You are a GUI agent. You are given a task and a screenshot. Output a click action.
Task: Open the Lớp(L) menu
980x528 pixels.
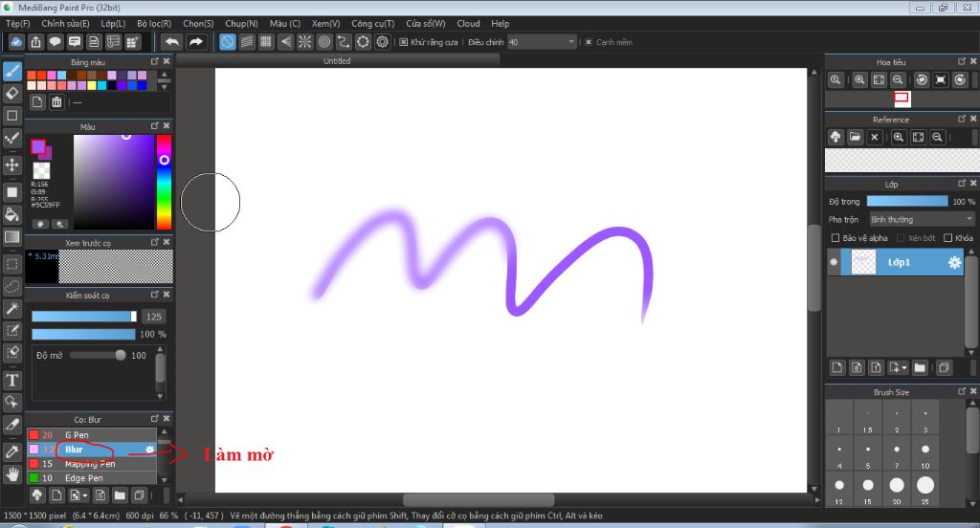pos(113,23)
